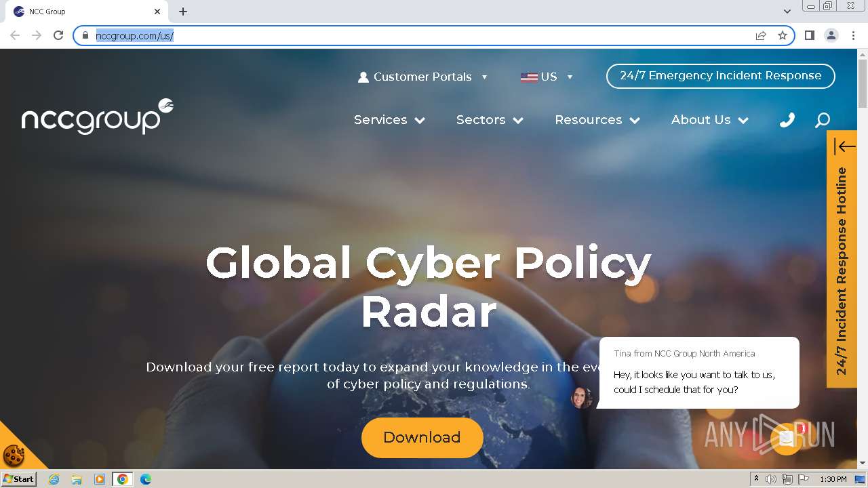Open a new browser tab

pos(183,12)
